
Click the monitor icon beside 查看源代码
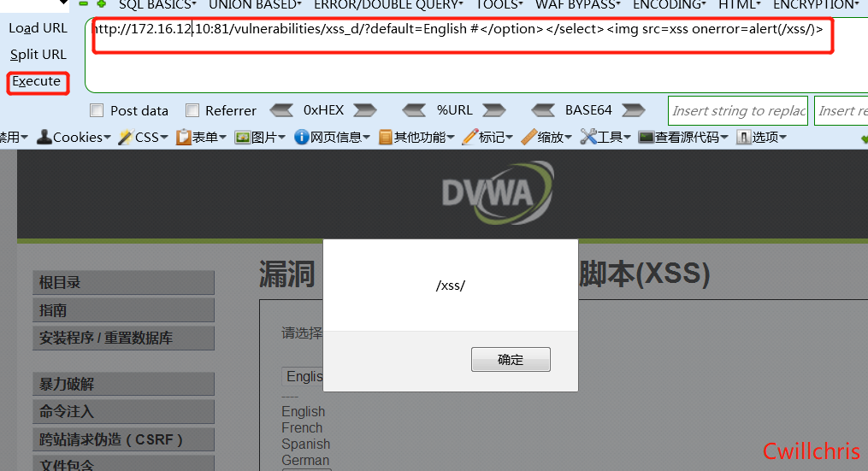pyautogui.click(x=646, y=138)
